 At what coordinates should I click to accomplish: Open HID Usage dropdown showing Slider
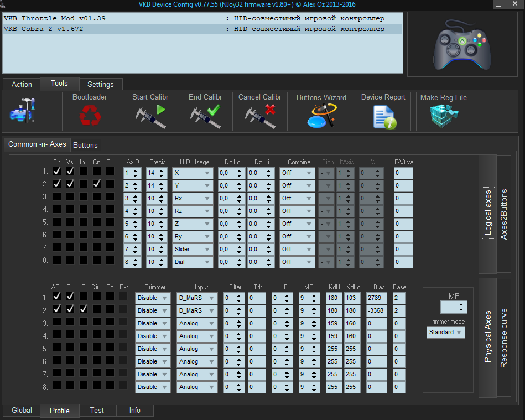pyautogui.click(x=193, y=250)
